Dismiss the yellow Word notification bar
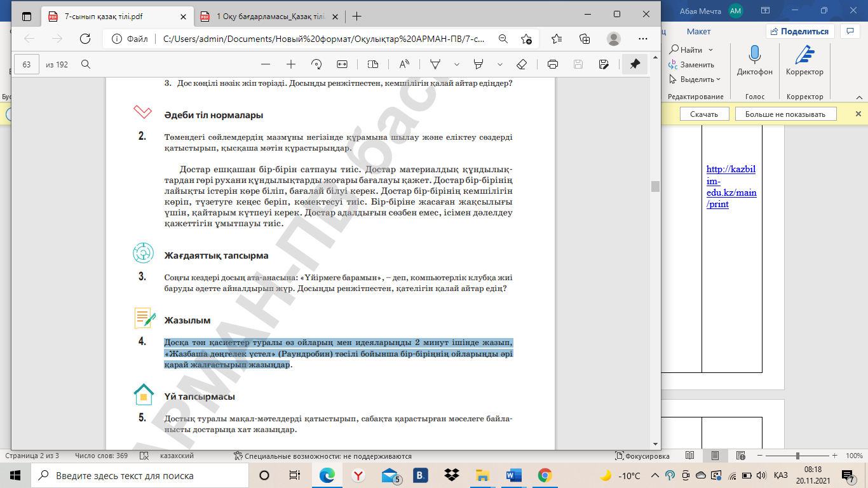 click(x=858, y=114)
